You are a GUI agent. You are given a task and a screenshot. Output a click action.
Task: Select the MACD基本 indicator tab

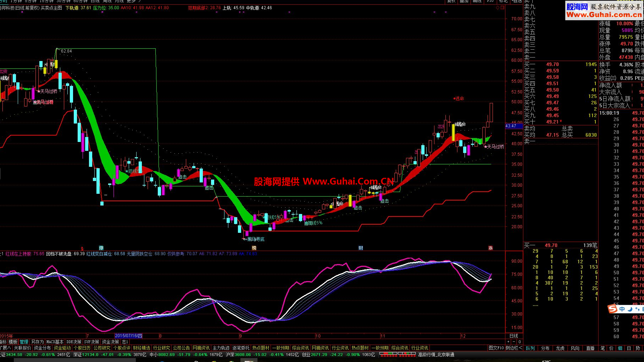coord(55,342)
